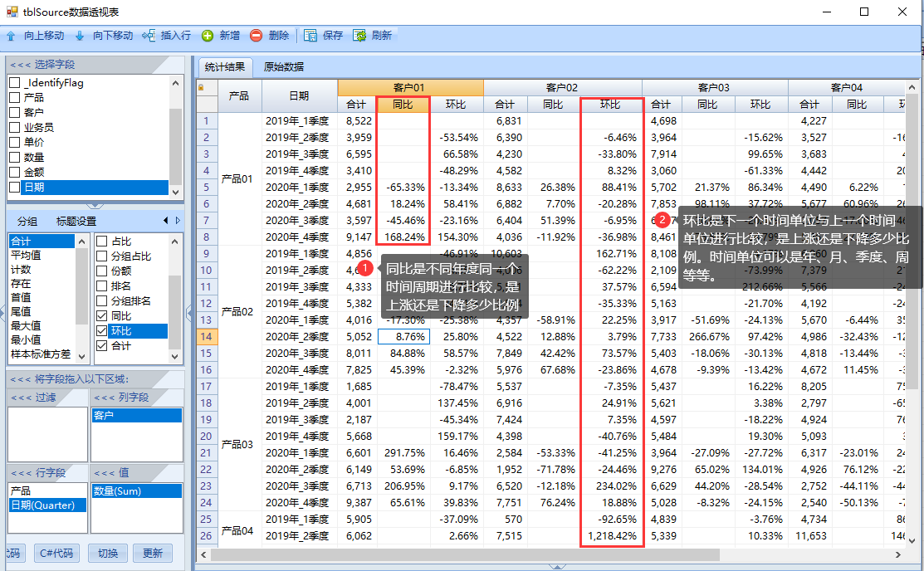This screenshot has width=924, height=571.
Task: Select 样本标准方差 in aggregate list
Action: click(42, 354)
